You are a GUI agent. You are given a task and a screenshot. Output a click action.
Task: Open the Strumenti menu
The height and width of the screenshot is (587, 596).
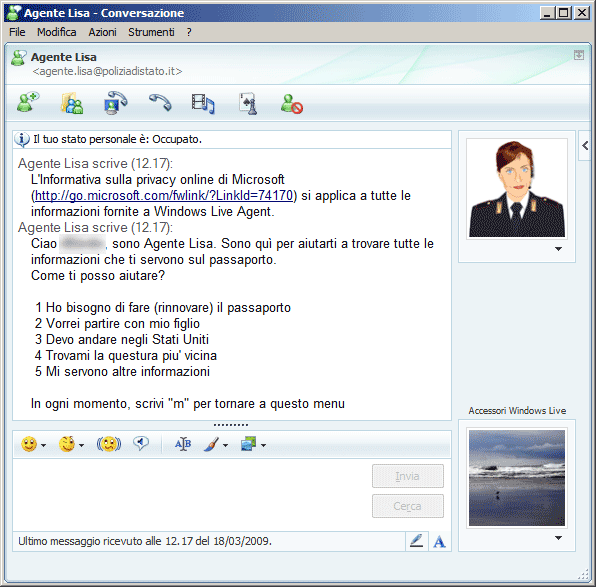[151, 32]
